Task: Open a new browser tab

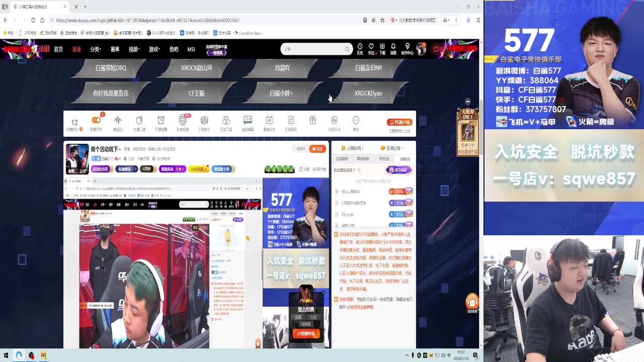Action: 85,7
